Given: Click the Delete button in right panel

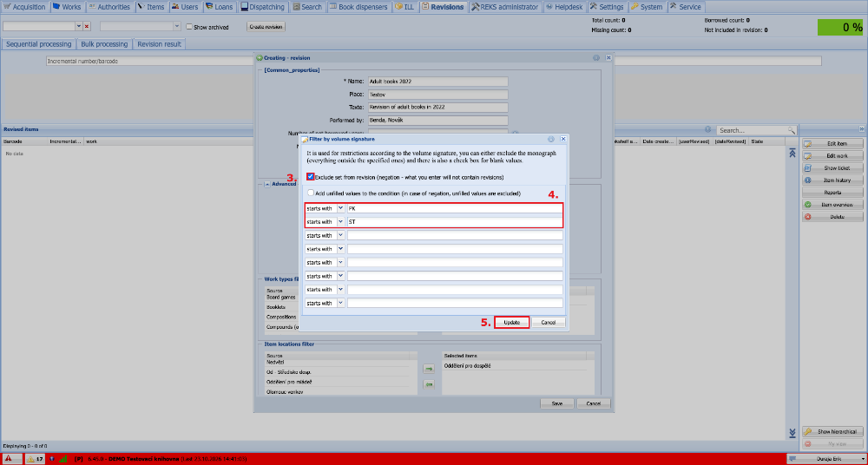Looking at the screenshot, I should [832, 217].
